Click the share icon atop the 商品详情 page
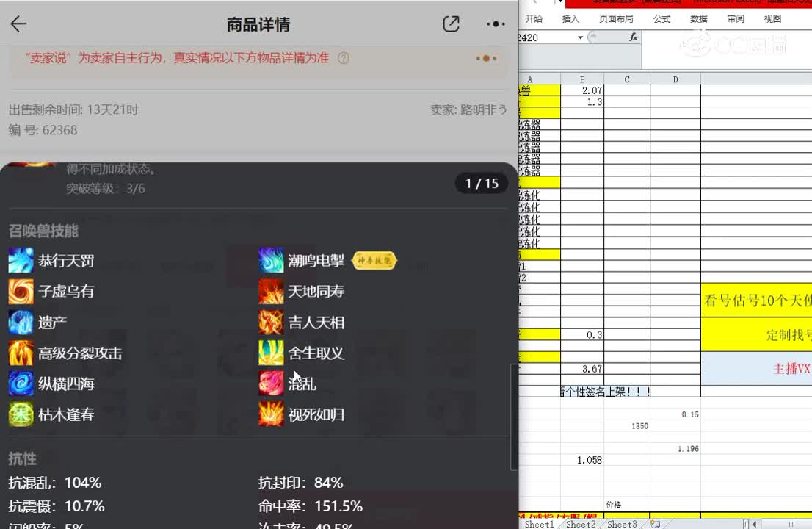 click(x=451, y=24)
